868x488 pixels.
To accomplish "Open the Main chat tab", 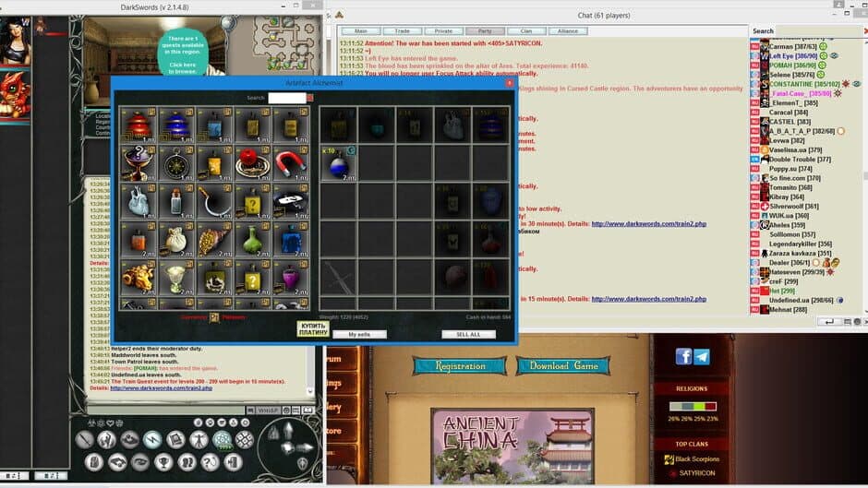I will [x=361, y=31].
